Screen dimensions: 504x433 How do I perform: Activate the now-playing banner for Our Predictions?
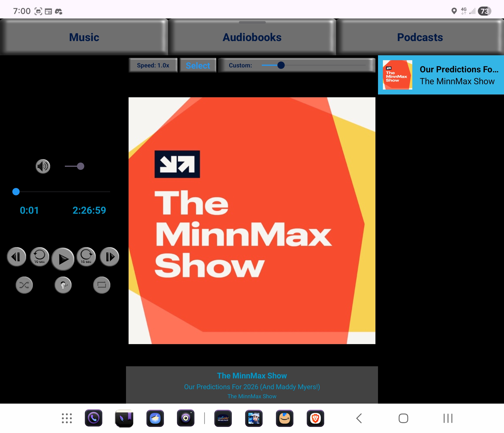pyautogui.click(x=440, y=75)
